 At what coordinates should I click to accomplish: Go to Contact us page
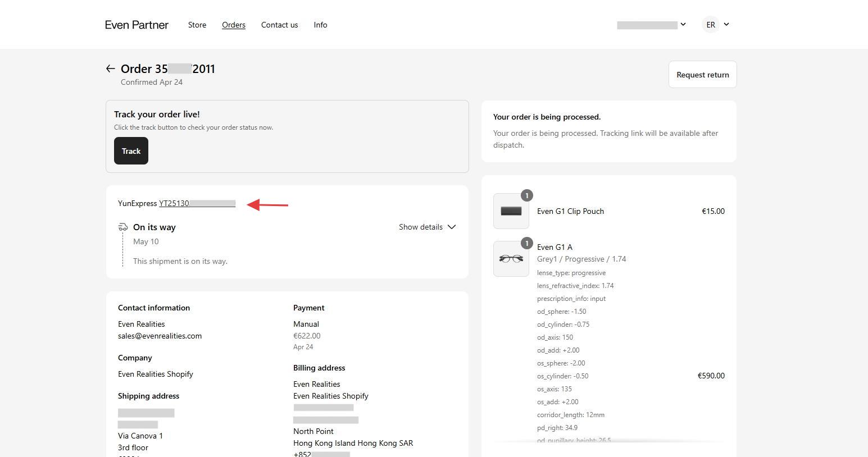click(x=279, y=25)
